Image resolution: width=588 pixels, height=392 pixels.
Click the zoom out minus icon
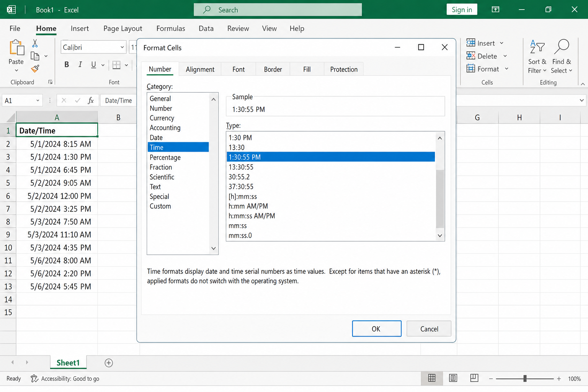(491, 379)
